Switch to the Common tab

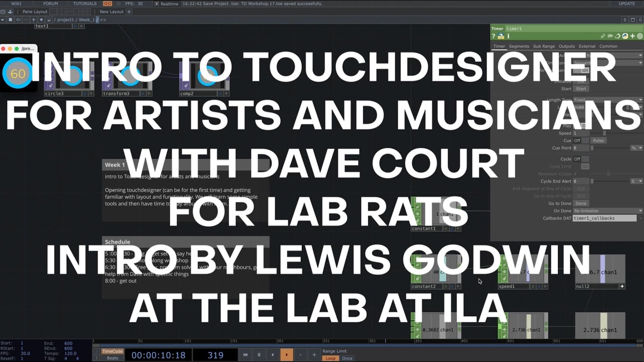[x=608, y=46]
